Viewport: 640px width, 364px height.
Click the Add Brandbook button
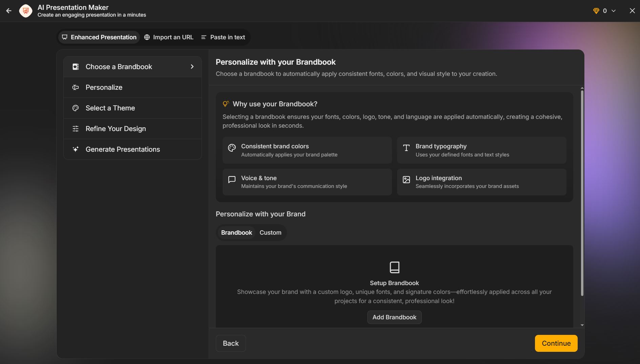pos(394,317)
